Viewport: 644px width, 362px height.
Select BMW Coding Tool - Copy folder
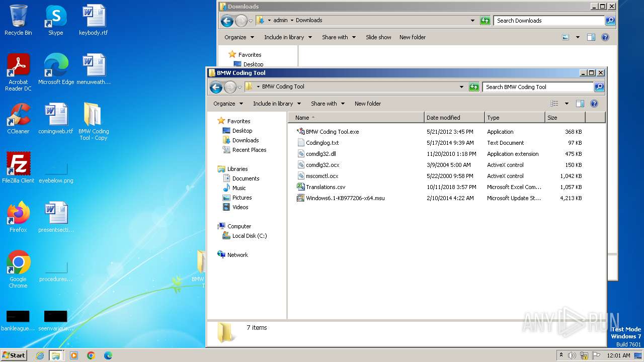pyautogui.click(x=94, y=121)
